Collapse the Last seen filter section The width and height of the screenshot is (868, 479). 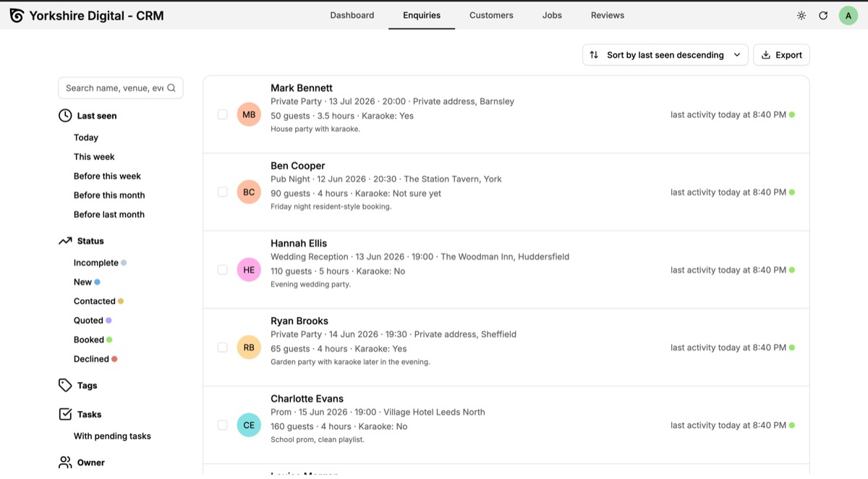tap(97, 116)
